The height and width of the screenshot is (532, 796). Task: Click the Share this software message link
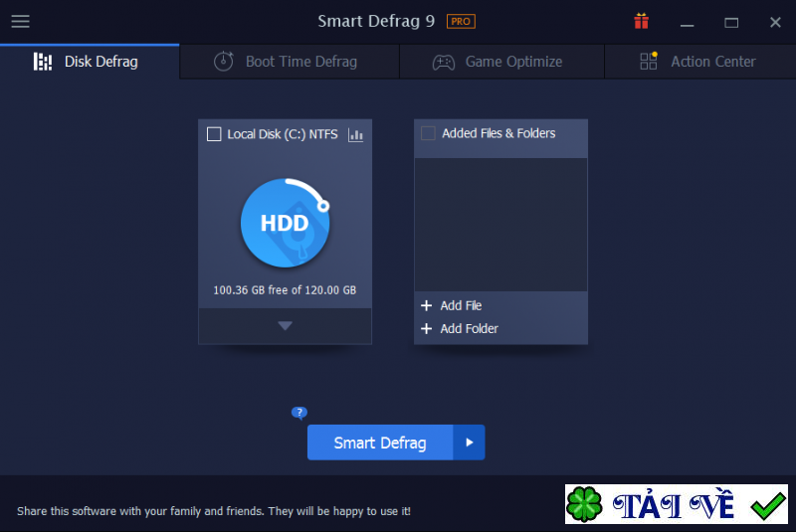pyautogui.click(x=214, y=511)
